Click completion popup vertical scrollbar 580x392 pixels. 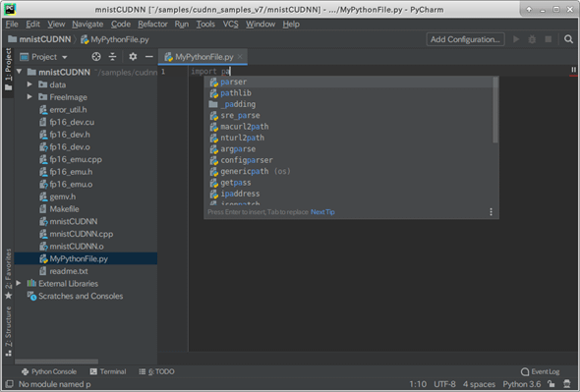click(495, 110)
